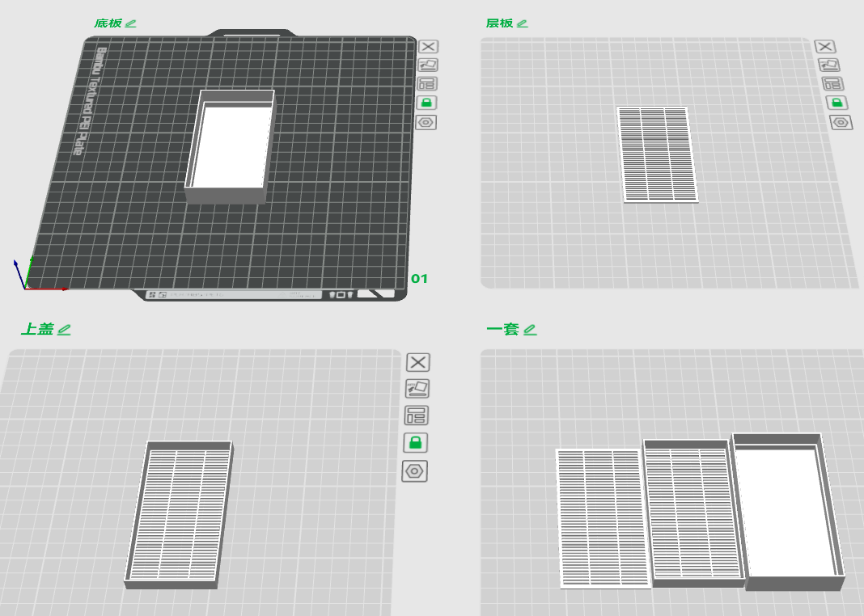
Task: Remove the 上盖 plate with its X icon
Action: point(418,362)
